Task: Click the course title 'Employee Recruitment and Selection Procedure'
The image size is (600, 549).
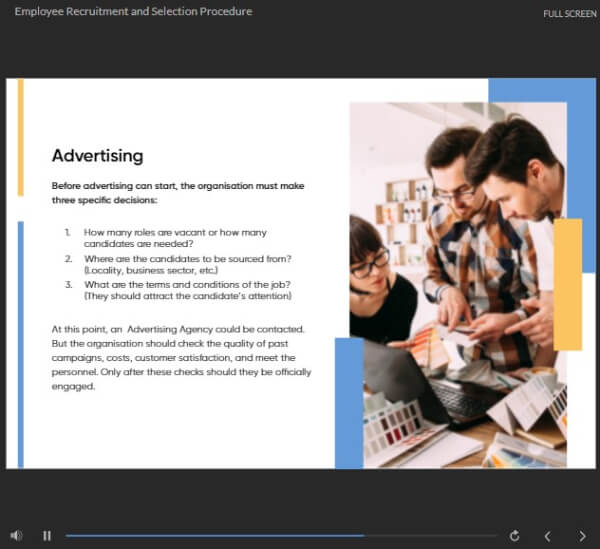Action: pos(133,12)
